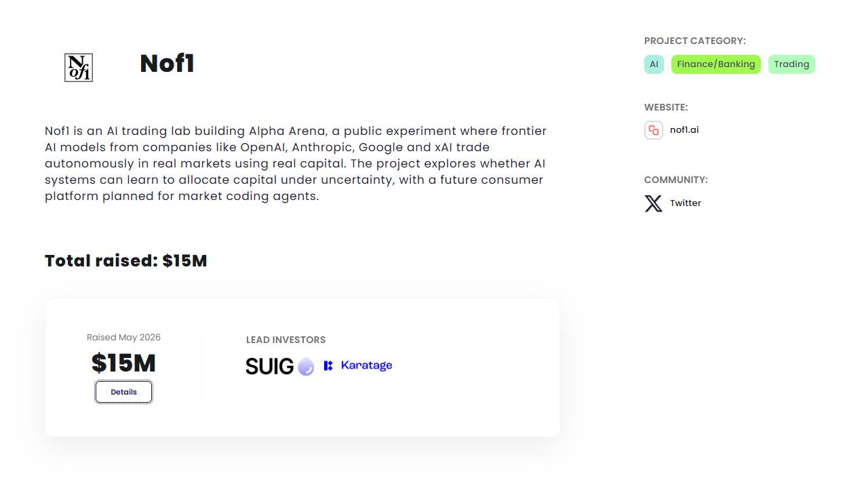Click the Nof1 logo image
This screenshot has height=480, width=868.
coord(79,68)
